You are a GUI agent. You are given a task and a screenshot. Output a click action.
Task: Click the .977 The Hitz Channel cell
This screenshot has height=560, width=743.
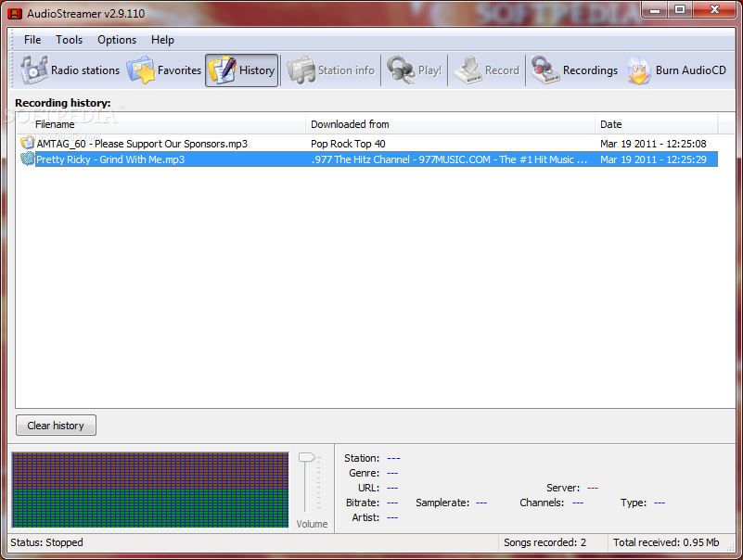click(x=449, y=159)
